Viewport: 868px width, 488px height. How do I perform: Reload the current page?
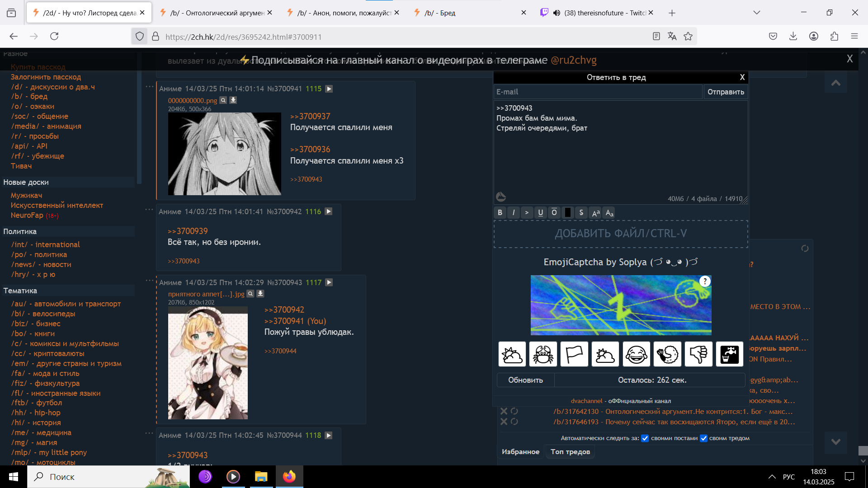(54, 37)
